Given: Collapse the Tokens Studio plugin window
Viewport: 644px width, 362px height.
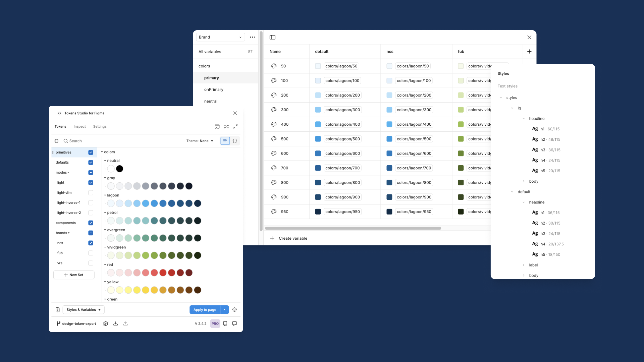Looking at the screenshot, I should 236,127.
